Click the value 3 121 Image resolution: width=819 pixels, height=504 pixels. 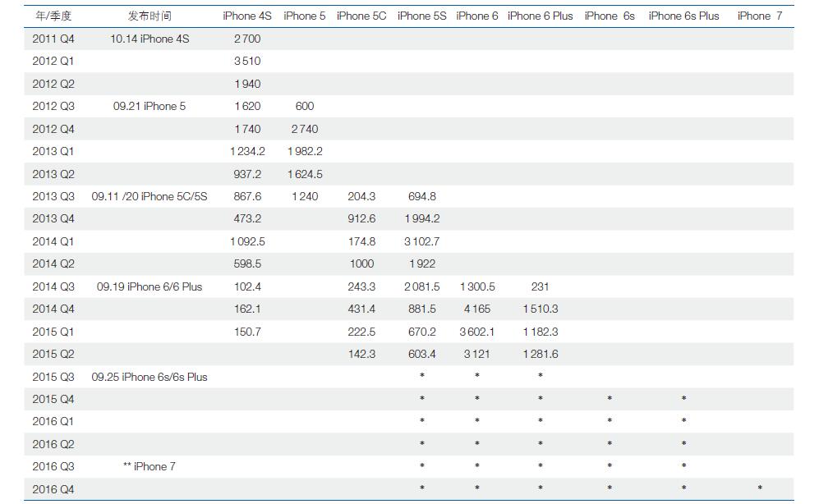click(x=477, y=355)
